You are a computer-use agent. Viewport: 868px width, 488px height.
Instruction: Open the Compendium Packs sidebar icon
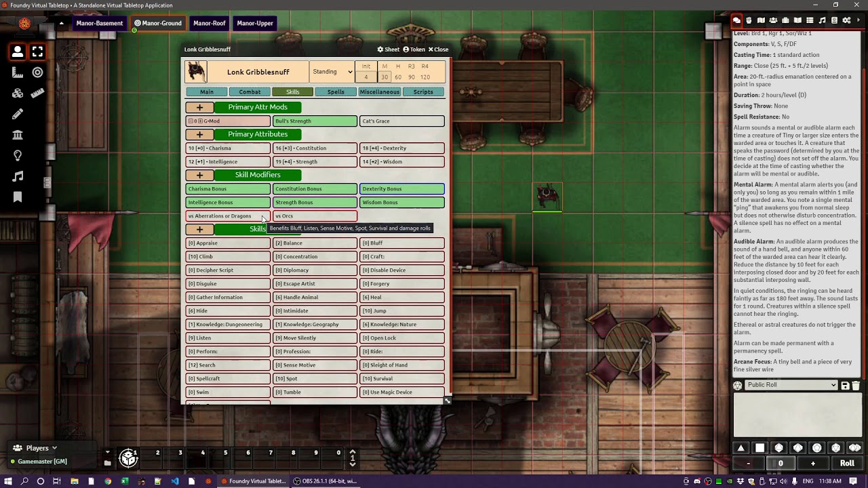coord(834,20)
